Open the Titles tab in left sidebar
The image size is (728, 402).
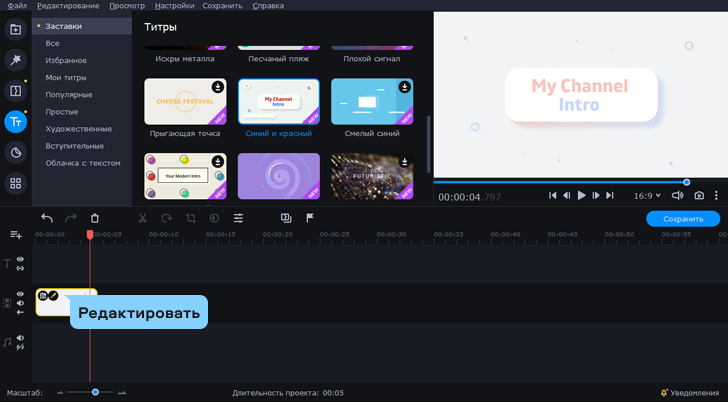(x=15, y=121)
